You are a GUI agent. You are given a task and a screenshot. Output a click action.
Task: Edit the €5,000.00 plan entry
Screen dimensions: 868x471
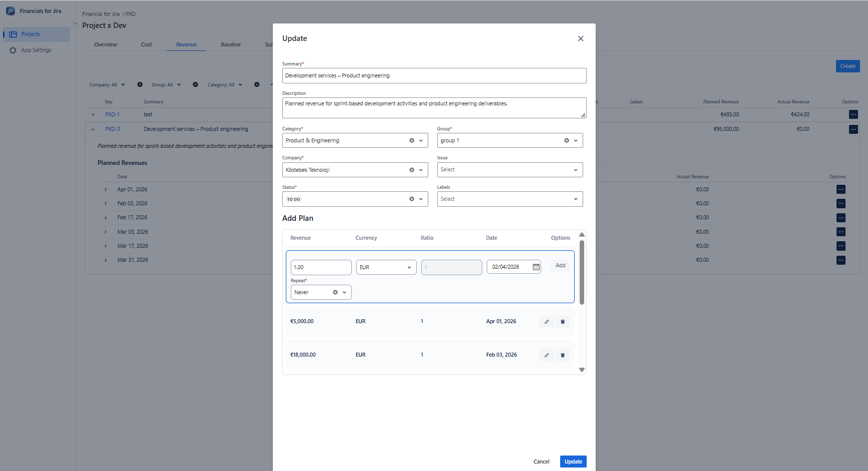(x=547, y=322)
